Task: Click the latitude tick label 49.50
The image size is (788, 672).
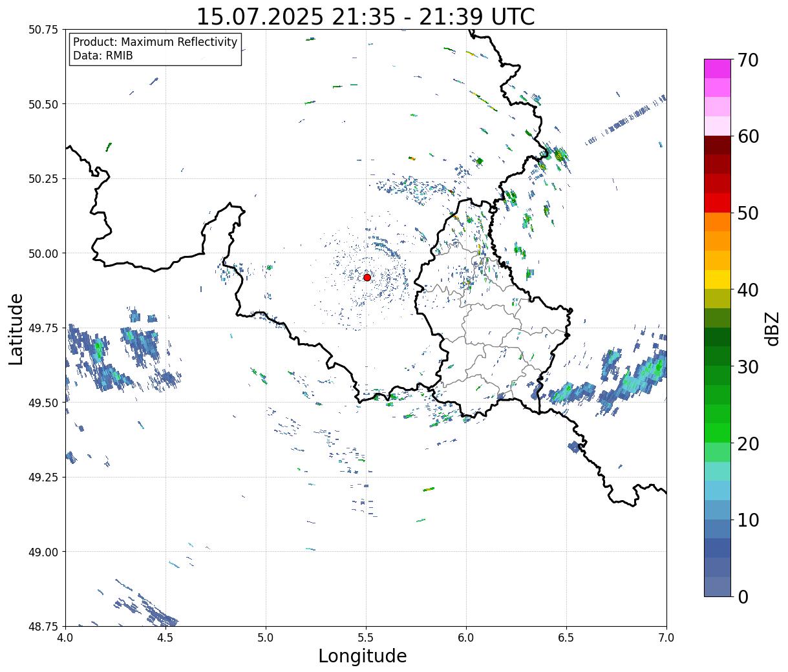Action: pyautogui.click(x=43, y=403)
